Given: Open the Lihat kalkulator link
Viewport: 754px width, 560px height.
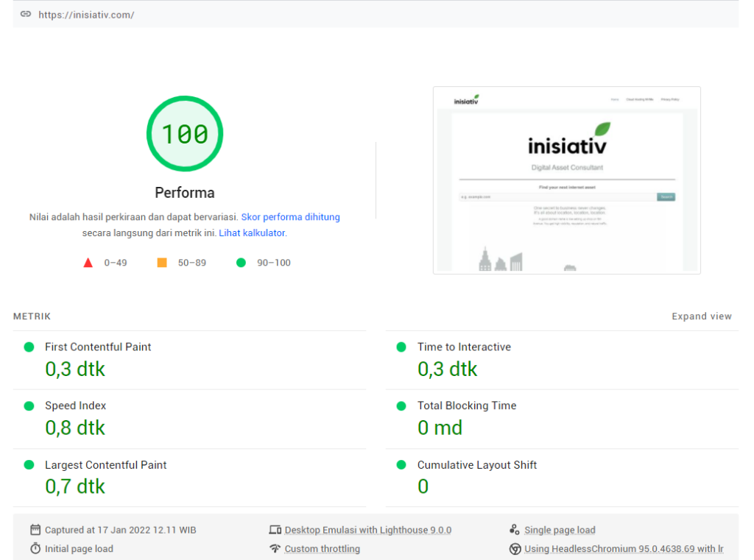Looking at the screenshot, I should tap(252, 233).
